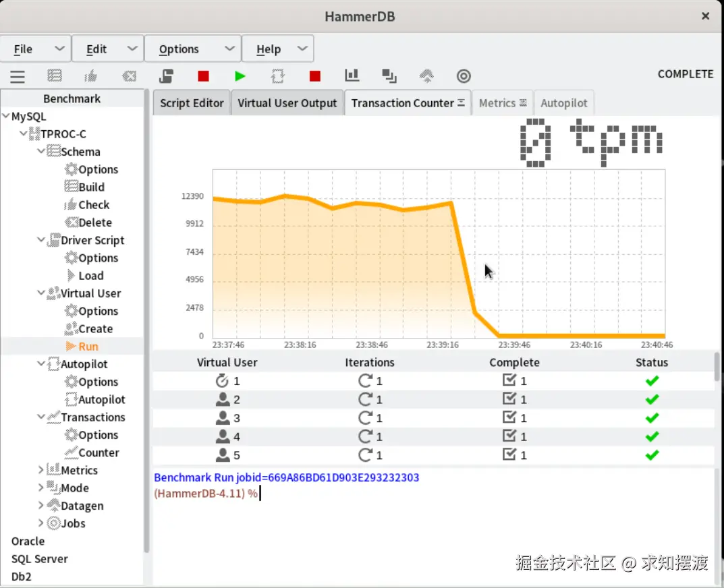
Task: Collapse the Virtual User tree node
Action: [x=40, y=293]
